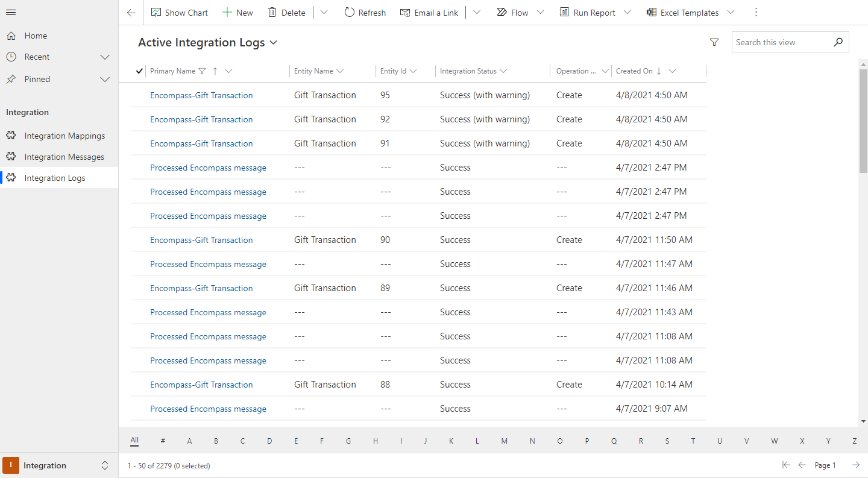Expand the Recent section chevron
The height and width of the screenshot is (478, 868).
tap(105, 57)
